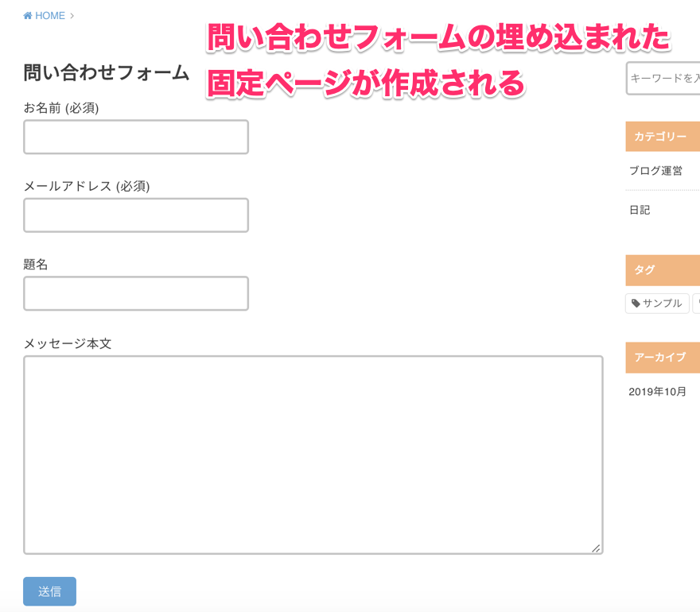Click the home icon in the breadcrumb
This screenshot has width=700, height=612.
click(x=28, y=16)
